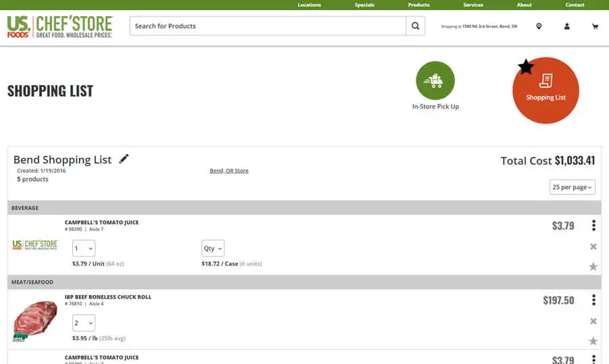Select the In-Store Pick Up circle icon
The image size is (609, 364).
click(435, 81)
